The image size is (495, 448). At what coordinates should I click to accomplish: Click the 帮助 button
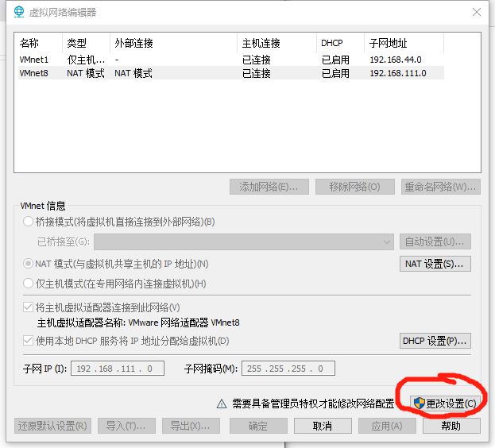451,426
